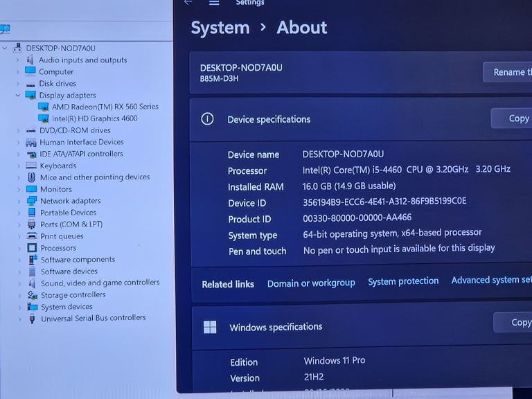
Task: Select the Software components tree label
Action: pyautogui.click(x=78, y=260)
